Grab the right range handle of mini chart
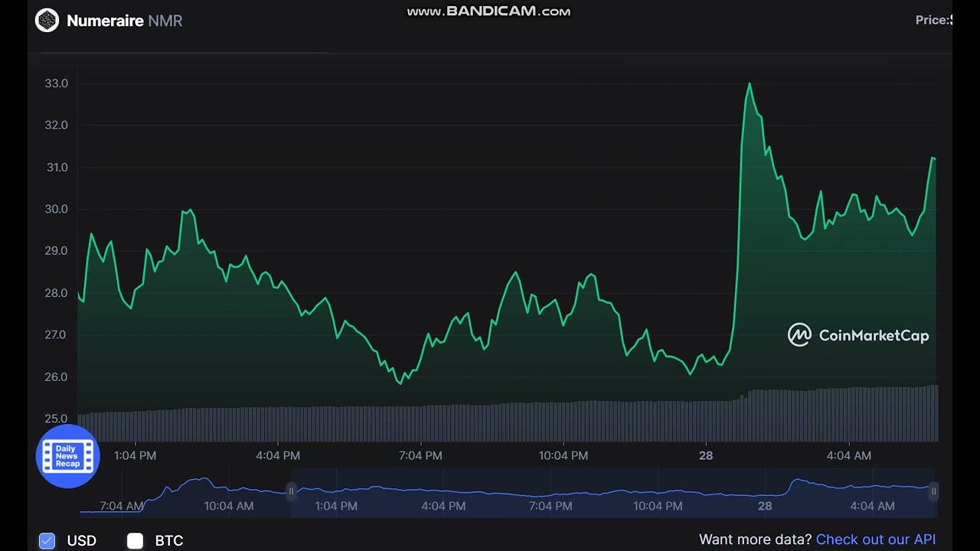 click(x=933, y=491)
